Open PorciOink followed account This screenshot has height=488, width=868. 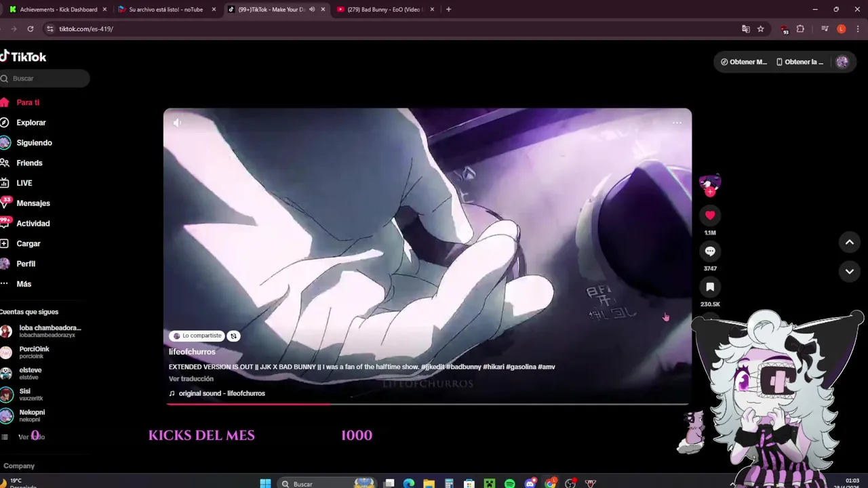click(25, 352)
